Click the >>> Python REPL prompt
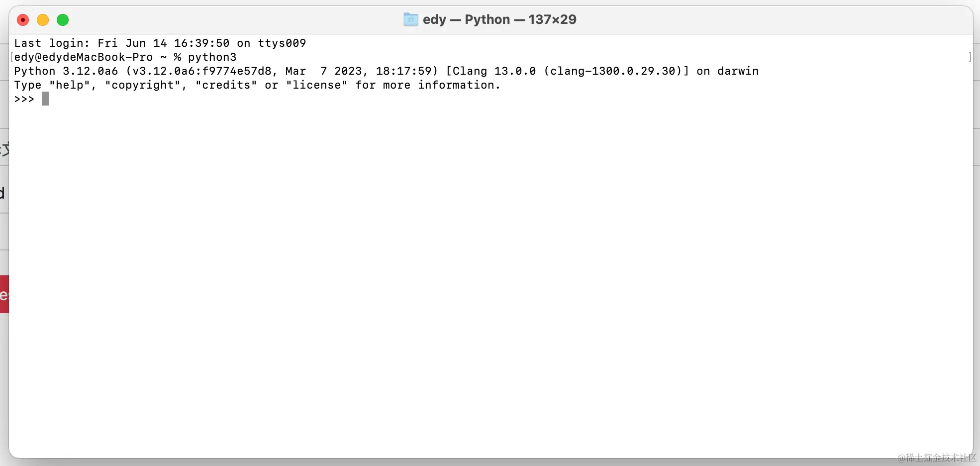The height and width of the screenshot is (466, 980). click(23, 99)
